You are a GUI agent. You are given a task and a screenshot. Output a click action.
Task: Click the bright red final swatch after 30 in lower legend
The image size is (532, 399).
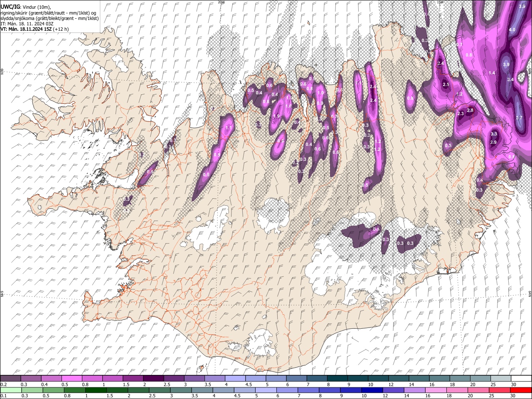521,390
